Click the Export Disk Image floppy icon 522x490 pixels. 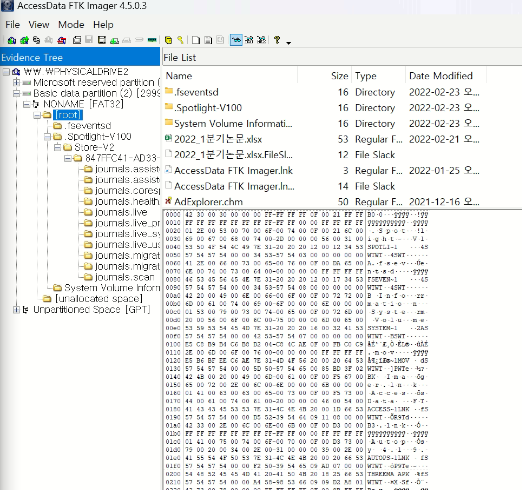click(x=89, y=40)
